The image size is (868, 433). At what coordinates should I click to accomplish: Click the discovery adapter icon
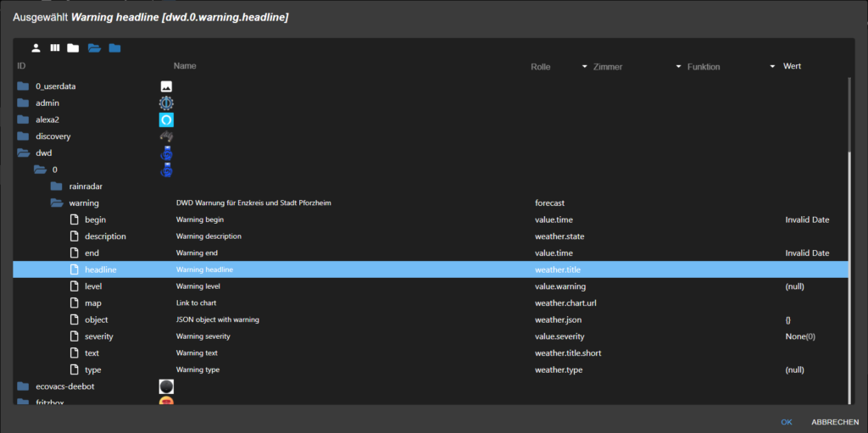[x=166, y=136]
